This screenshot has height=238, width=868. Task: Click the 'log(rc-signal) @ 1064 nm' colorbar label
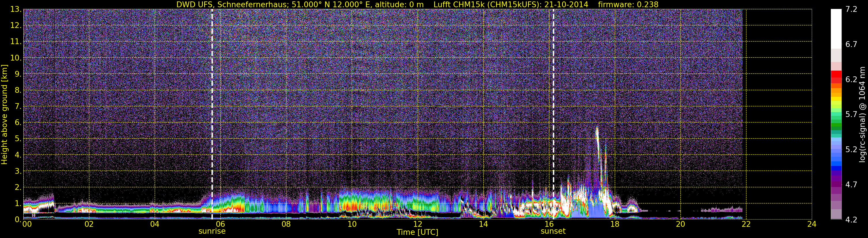(x=862, y=114)
